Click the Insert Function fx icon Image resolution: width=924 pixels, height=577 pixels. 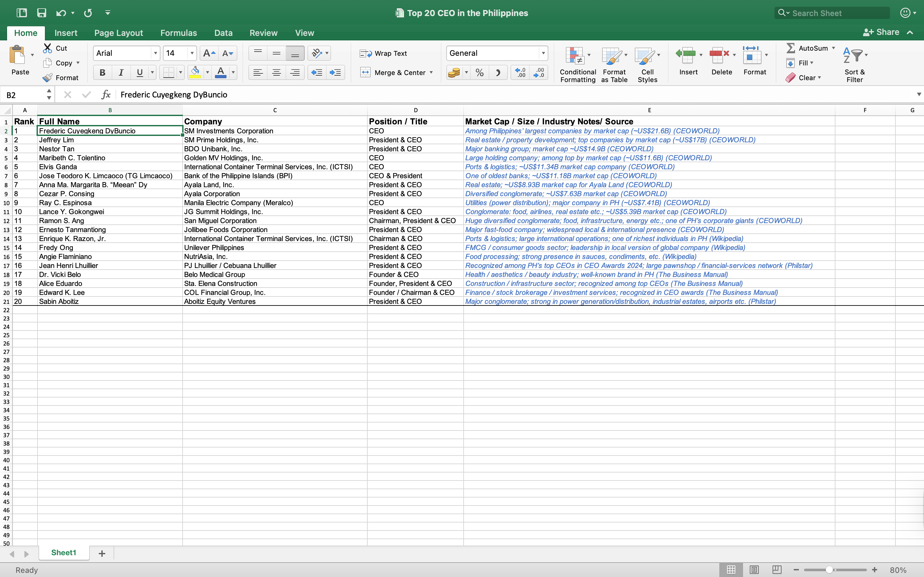pos(106,95)
